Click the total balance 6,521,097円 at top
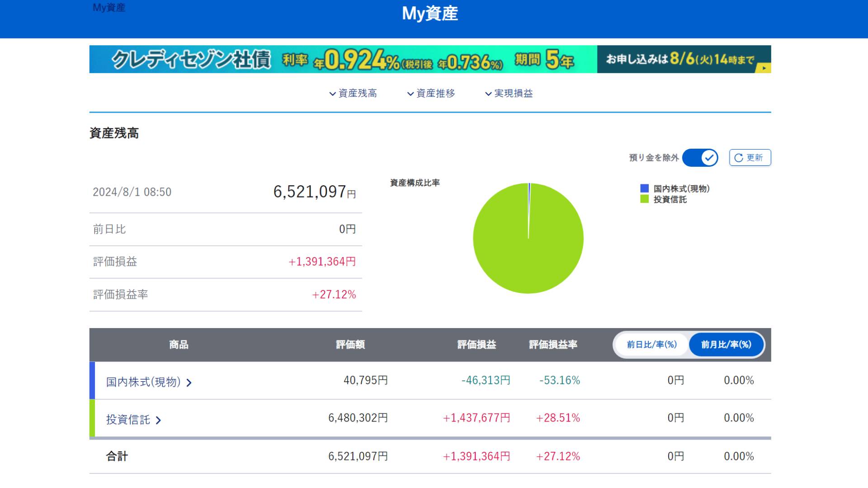This screenshot has width=868, height=488. (315, 192)
